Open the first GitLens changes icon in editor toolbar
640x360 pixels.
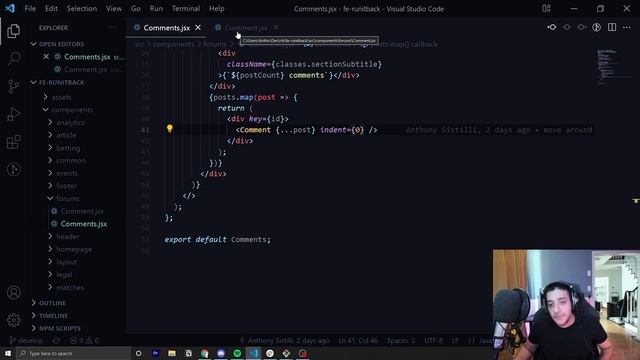click(x=551, y=27)
